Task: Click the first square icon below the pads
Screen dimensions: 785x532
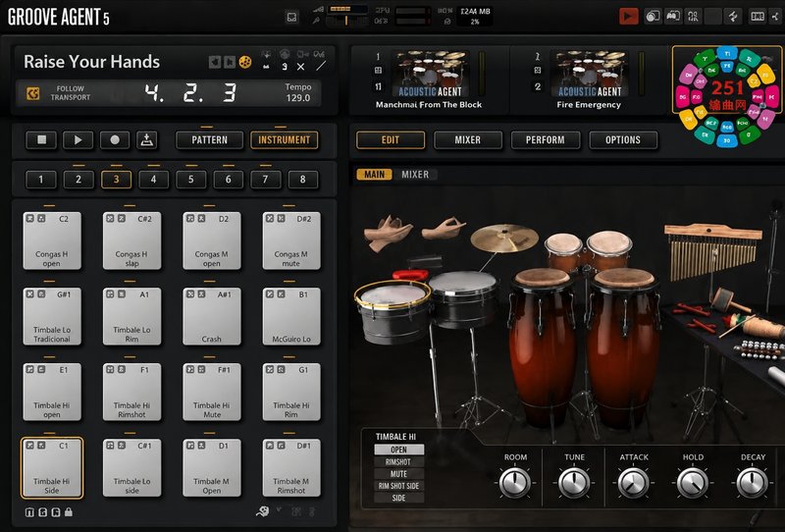Action: point(29,512)
